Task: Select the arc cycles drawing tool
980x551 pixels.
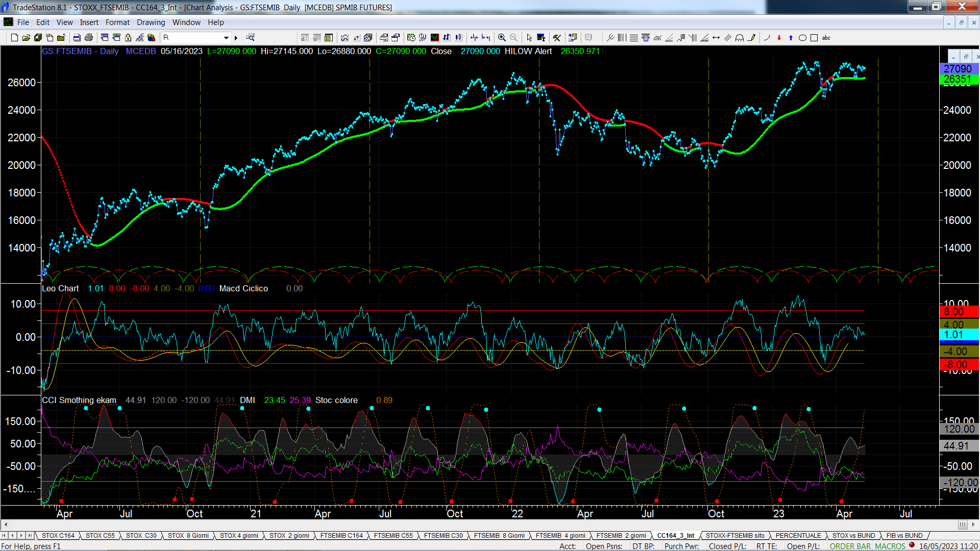Action: click(x=740, y=38)
